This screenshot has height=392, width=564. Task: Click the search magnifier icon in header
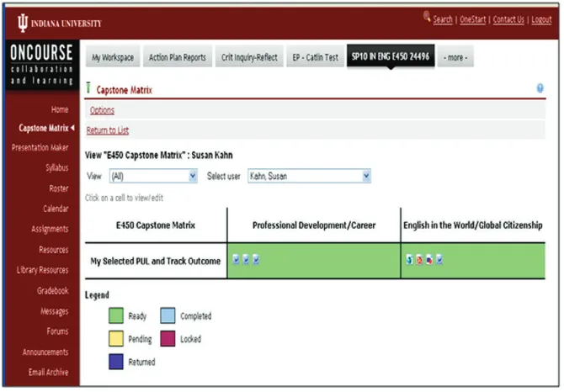[427, 17]
